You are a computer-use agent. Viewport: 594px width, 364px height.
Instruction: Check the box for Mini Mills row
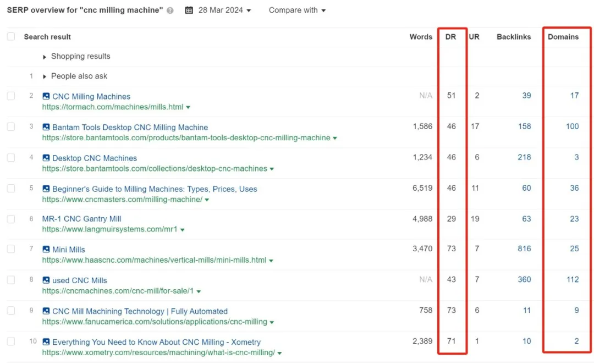(x=11, y=249)
